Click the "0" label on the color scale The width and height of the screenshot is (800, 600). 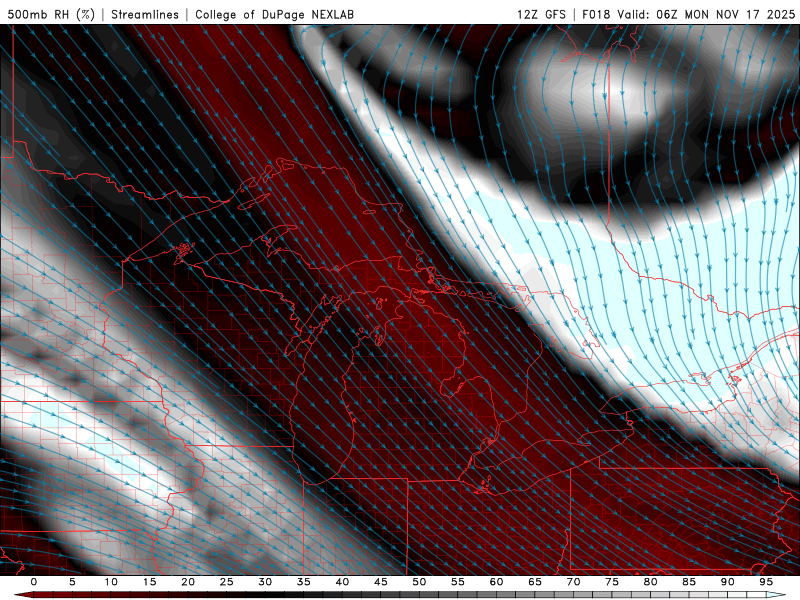[34, 582]
